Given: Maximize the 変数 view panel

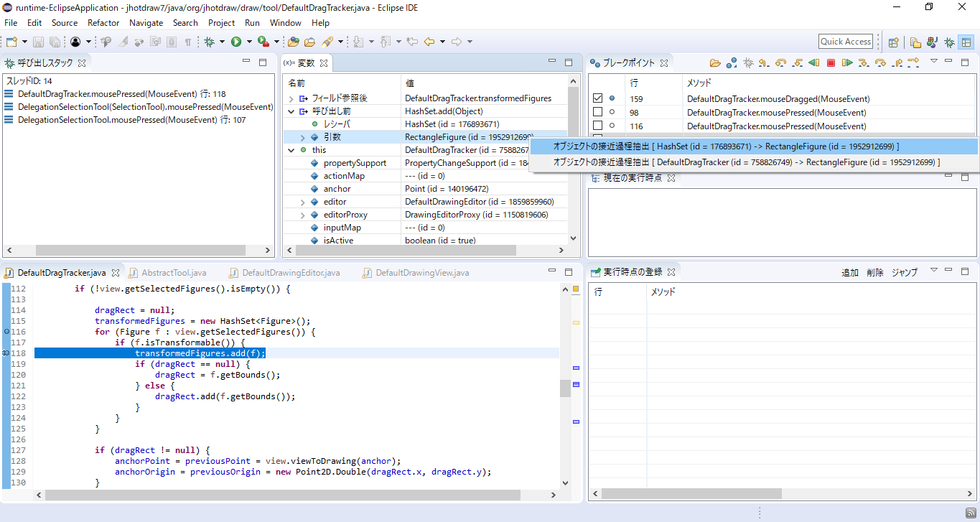Looking at the screenshot, I should (569, 62).
